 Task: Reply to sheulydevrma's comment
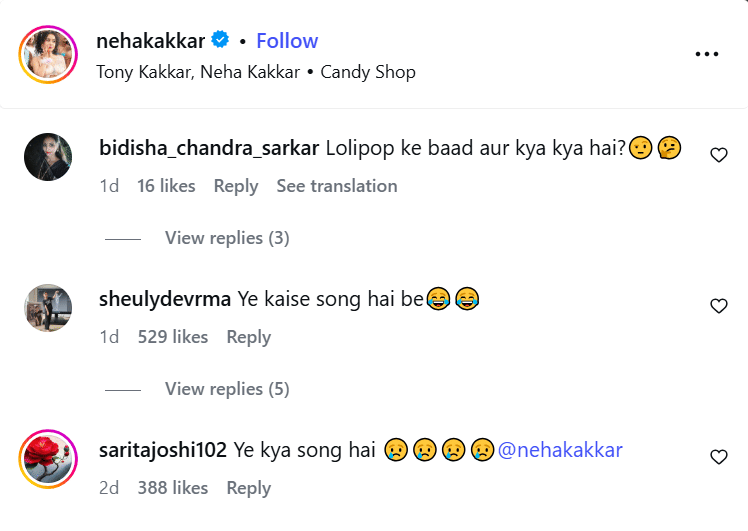tap(249, 337)
